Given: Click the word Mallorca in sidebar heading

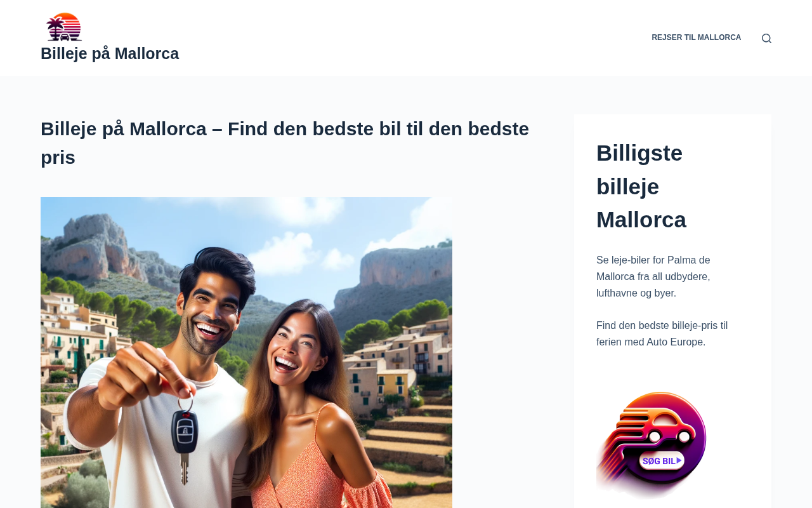Looking at the screenshot, I should (641, 220).
